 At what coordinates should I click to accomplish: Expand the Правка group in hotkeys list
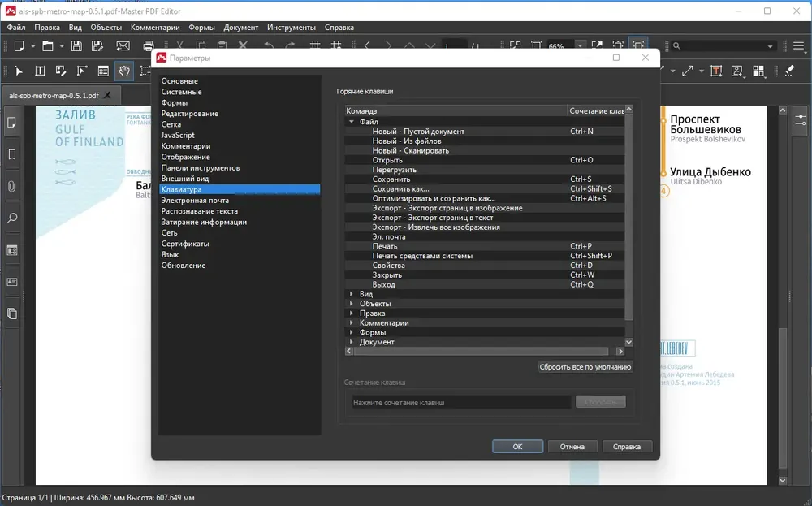pyautogui.click(x=352, y=313)
